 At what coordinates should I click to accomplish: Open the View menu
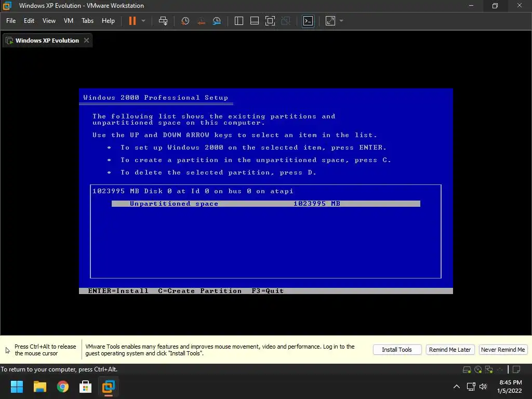coord(49,21)
